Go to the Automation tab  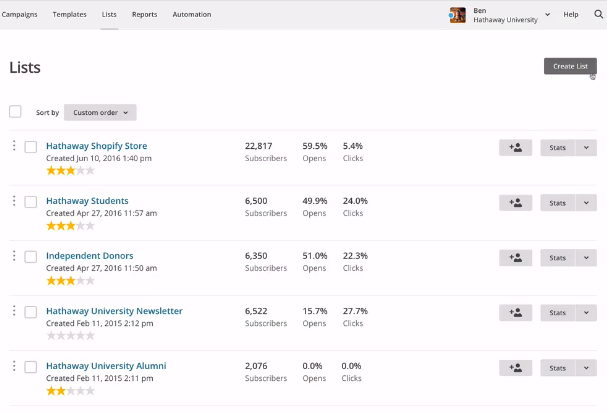click(191, 15)
